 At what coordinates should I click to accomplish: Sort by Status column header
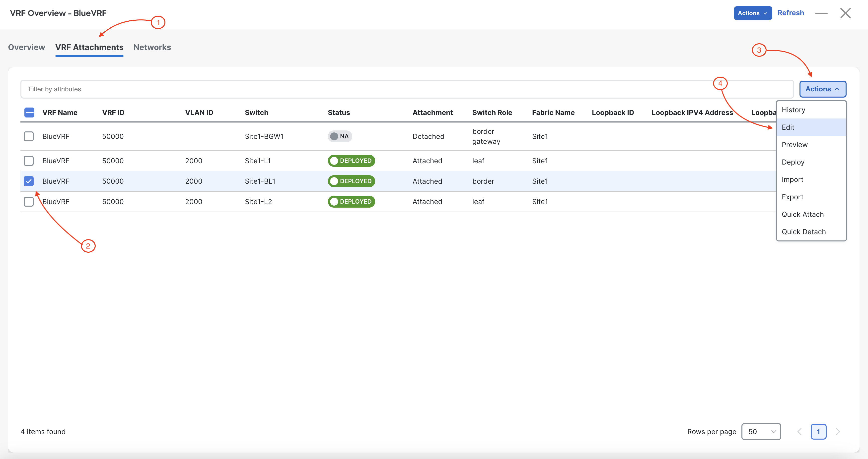click(339, 113)
